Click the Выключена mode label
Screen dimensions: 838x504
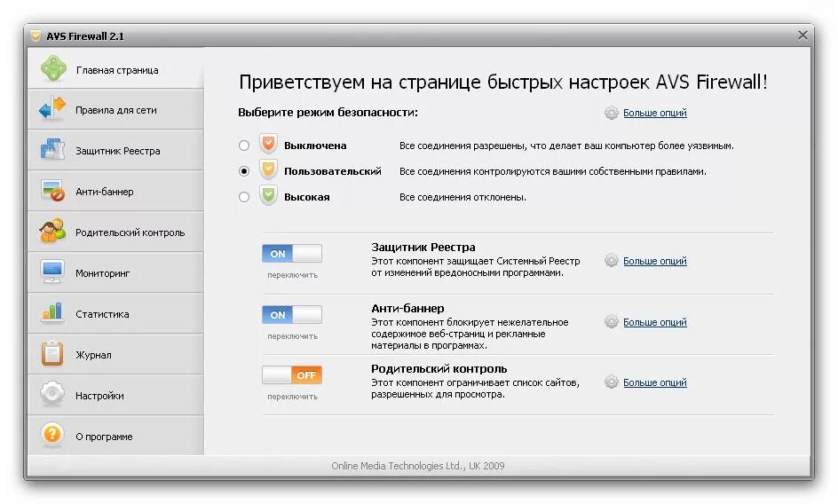(x=315, y=146)
